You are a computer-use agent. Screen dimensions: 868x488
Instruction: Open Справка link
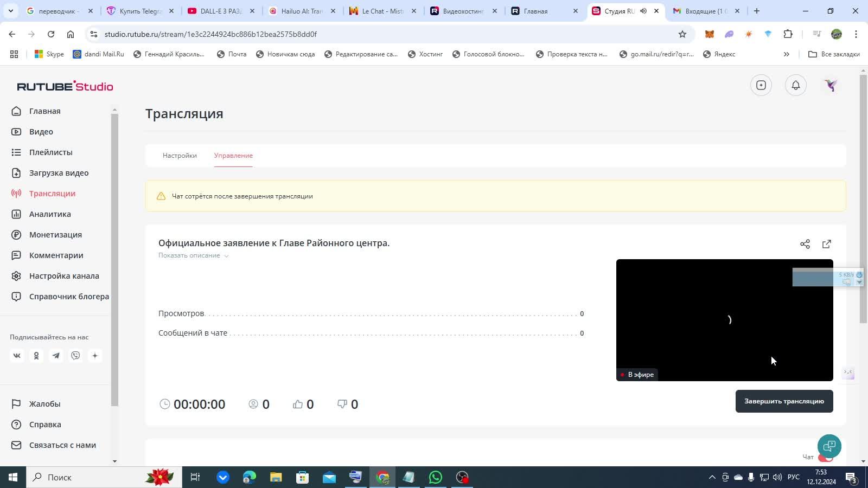[x=45, y=425]
